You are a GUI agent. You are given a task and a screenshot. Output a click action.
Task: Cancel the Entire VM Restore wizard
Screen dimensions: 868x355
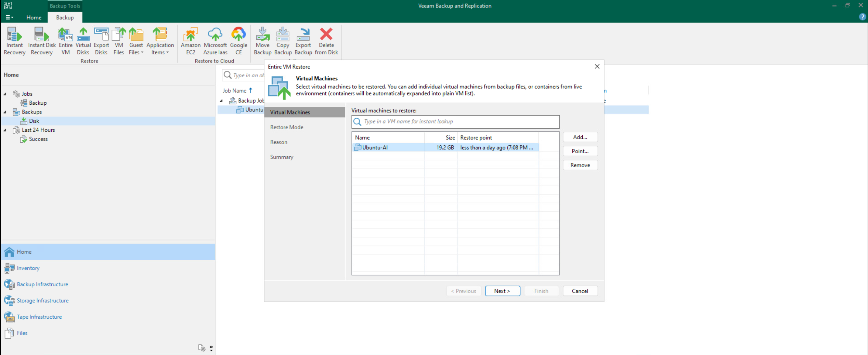point(580,291)
